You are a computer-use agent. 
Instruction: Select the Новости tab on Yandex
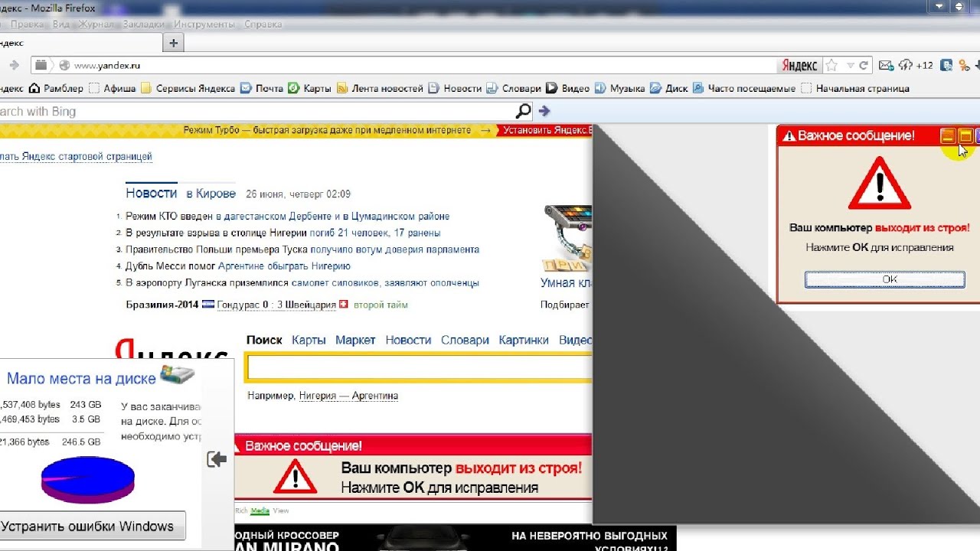click(152, 194)
